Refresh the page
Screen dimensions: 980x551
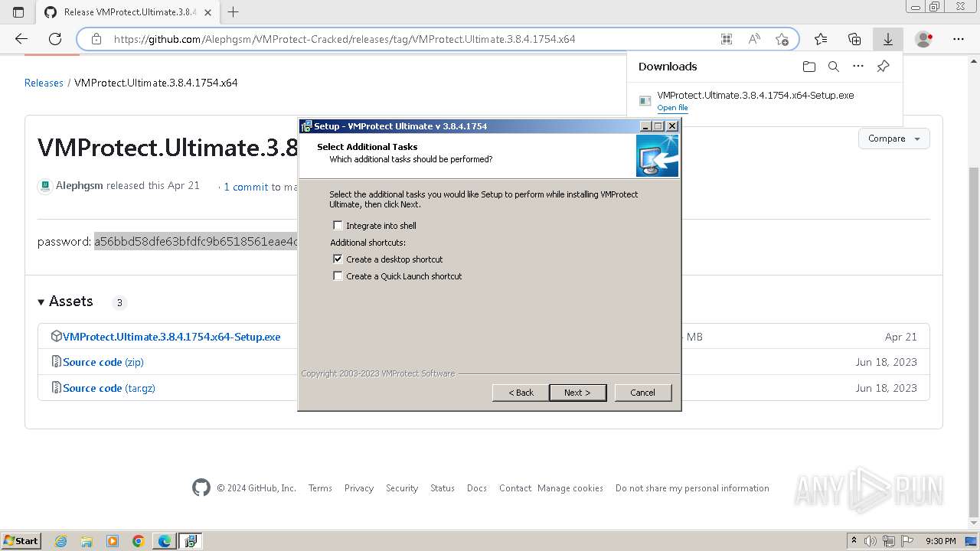click(55, 39)
